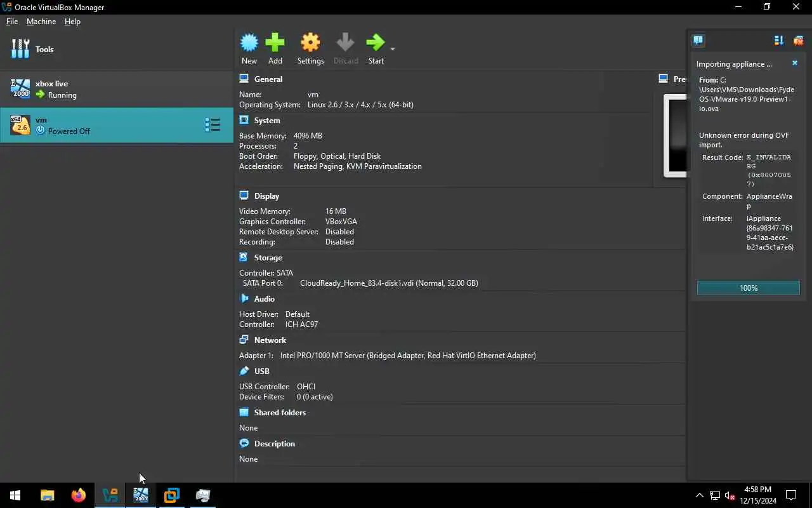Launch Firefox from the taskbar
The height and width of the screenshot is (508, 812).
click(78, 495)
